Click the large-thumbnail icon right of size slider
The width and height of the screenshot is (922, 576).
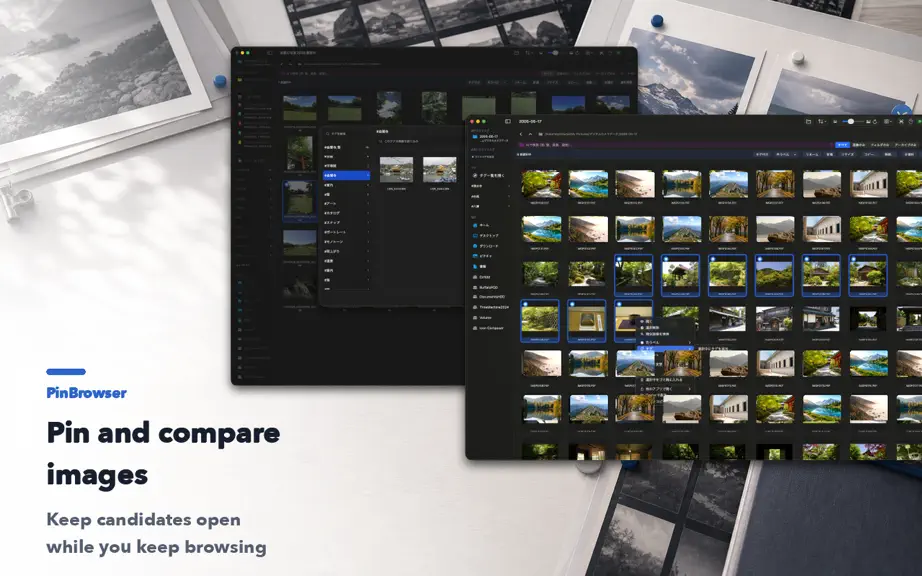pyautogui.click(x=868, y=122)
